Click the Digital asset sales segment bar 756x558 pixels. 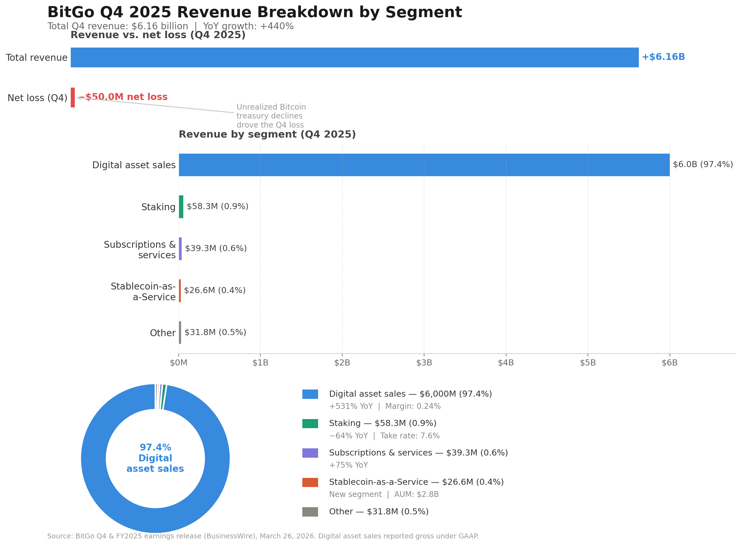point(424,165)
